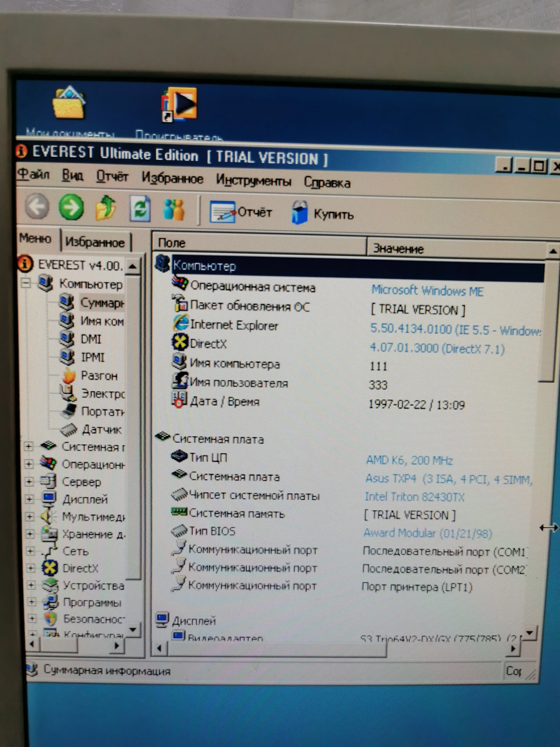The width and height of the screenshot is (560, 747).
Task: Switch to the Избранное tab
Action: [x=95, y=242]
